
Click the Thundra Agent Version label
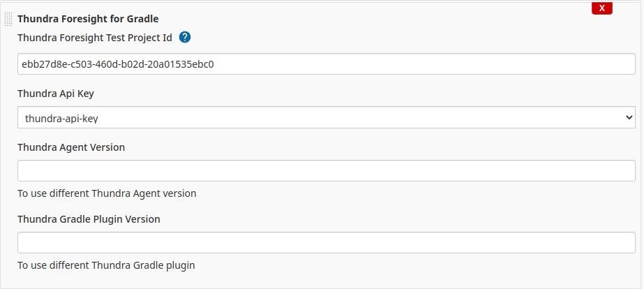71,147
